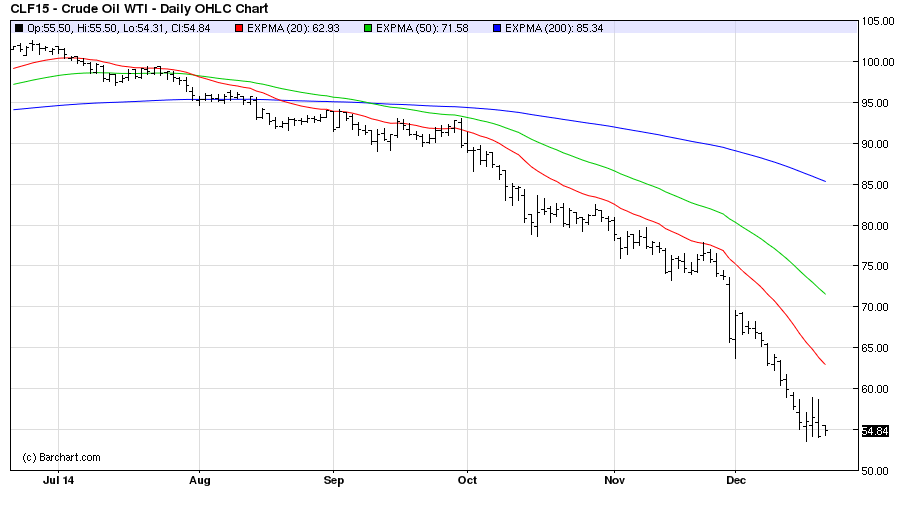Open the (c) Barchart.com copyright text
The height and width of the screenshot is (511, 900).
click(x=62, y=457)
